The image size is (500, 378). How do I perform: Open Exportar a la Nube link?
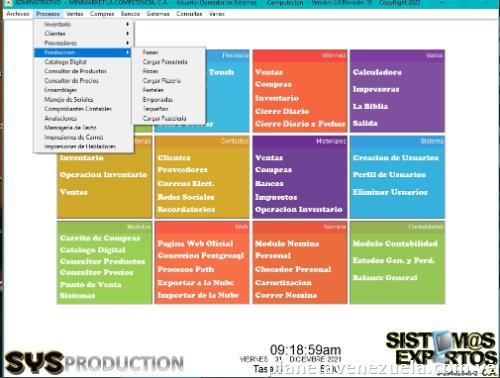[x=196, y=283]
